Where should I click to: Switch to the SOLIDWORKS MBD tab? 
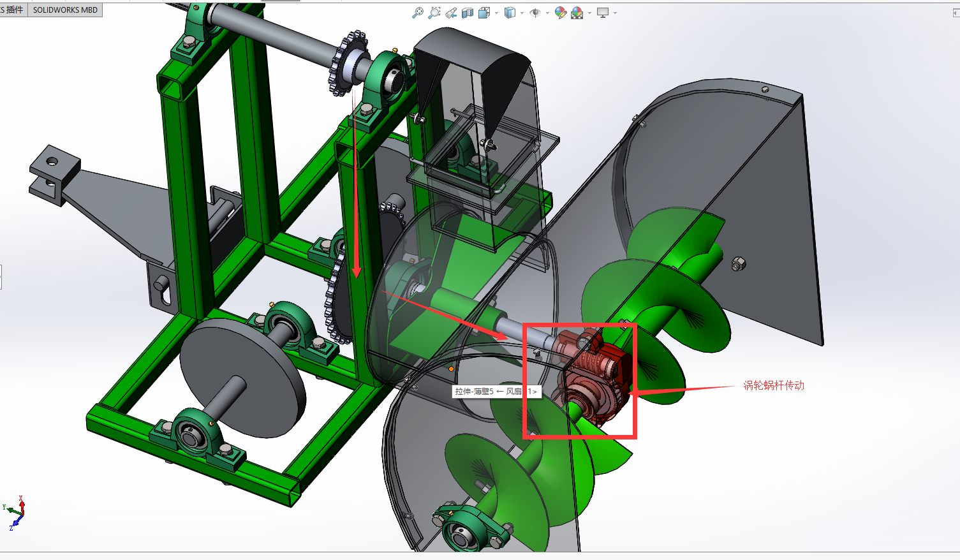pos(65,10)
